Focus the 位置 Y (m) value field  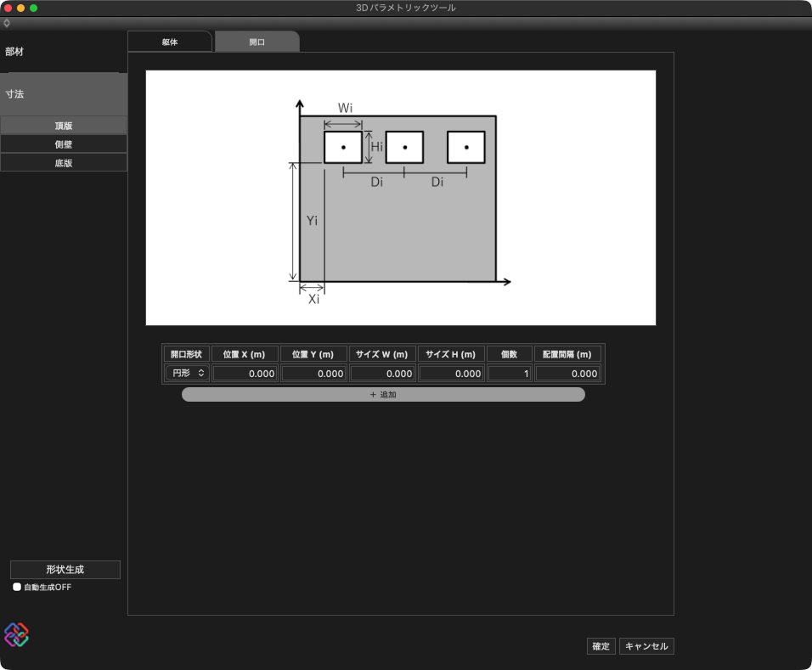313,374
